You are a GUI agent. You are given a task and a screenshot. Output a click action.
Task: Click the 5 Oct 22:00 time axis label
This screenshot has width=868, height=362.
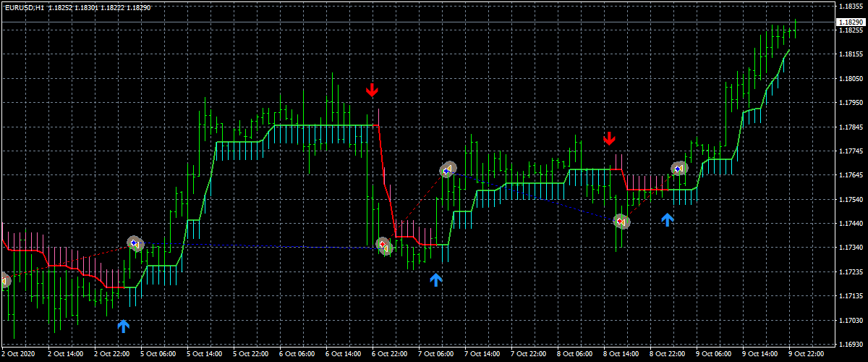252,355
